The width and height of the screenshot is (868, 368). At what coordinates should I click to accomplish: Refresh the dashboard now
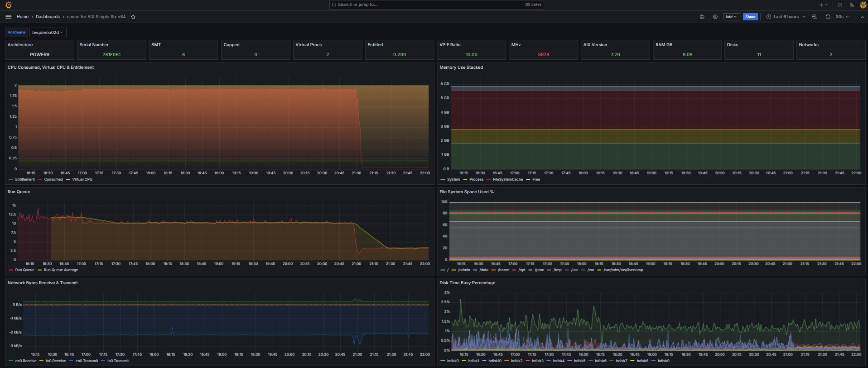[x=828, y=17]
